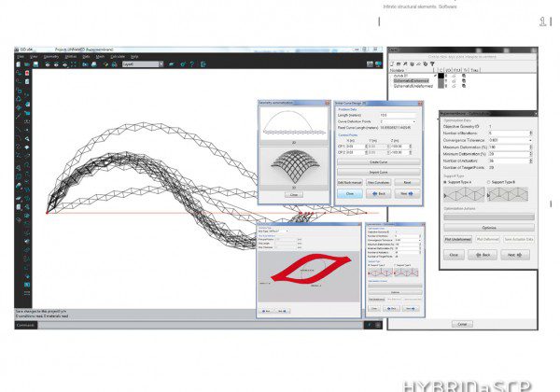The height and width of the screenshot is (392, 560).
Task: Expand the Convergence Tolerance dropdown
Action: [530, 139]
